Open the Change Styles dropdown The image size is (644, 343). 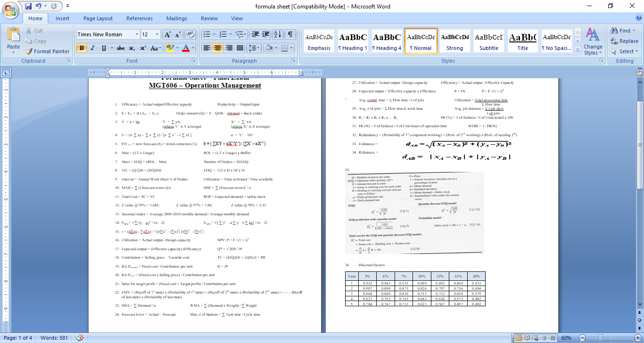tap(593, 44)
